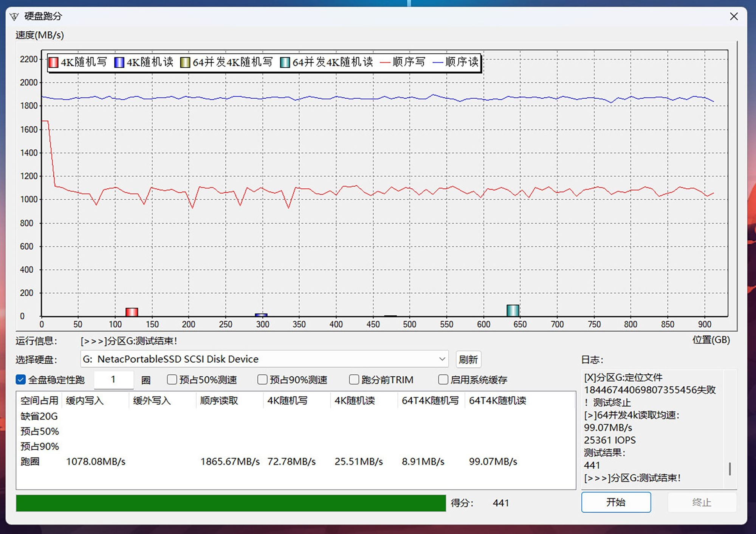The image size is (756, 534).
Task: Click the 圈 loop count input field
Action: tap(113, 380)
